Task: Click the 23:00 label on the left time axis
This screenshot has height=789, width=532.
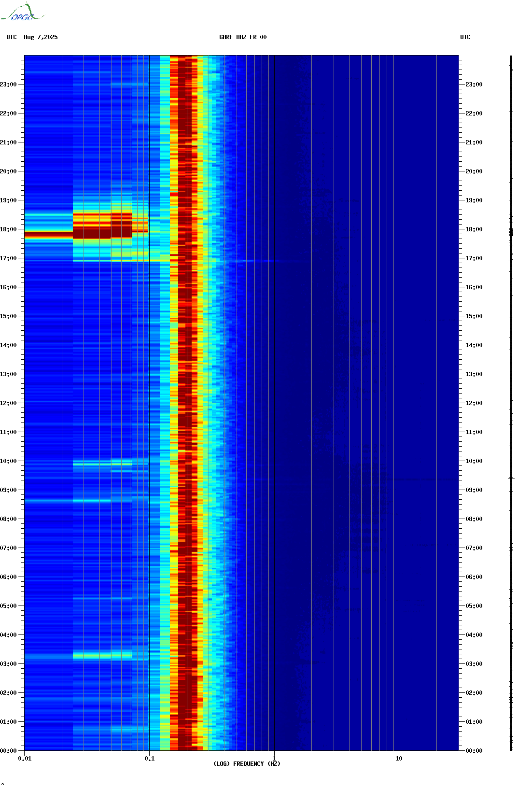Action: pyautogui.click(x=8, y=85)
